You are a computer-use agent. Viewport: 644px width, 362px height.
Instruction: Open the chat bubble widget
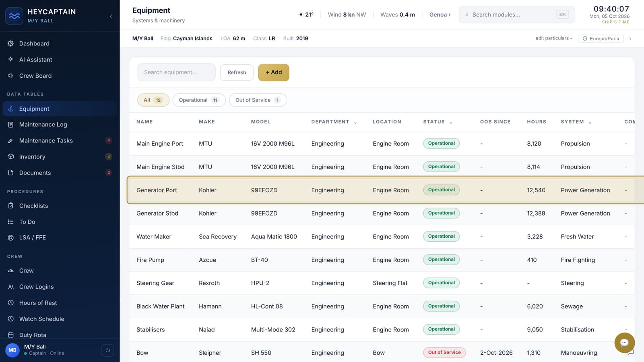624,343
